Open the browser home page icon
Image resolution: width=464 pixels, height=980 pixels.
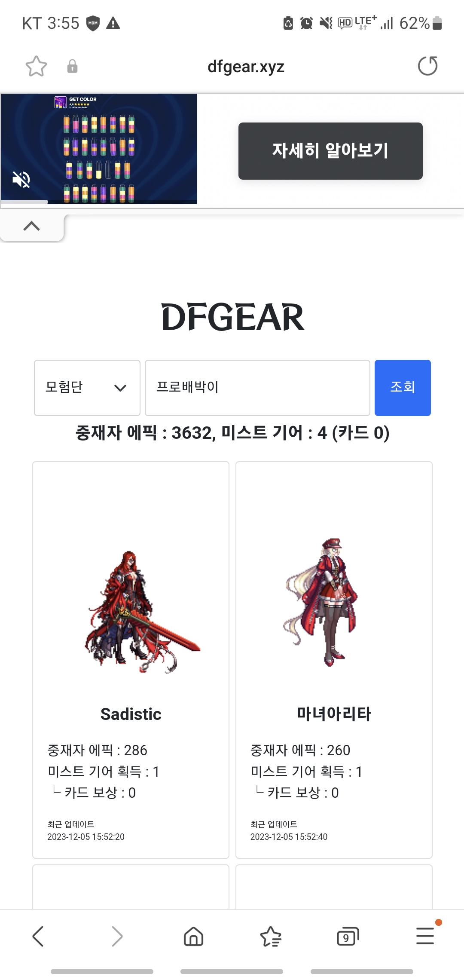coord(193,936)
